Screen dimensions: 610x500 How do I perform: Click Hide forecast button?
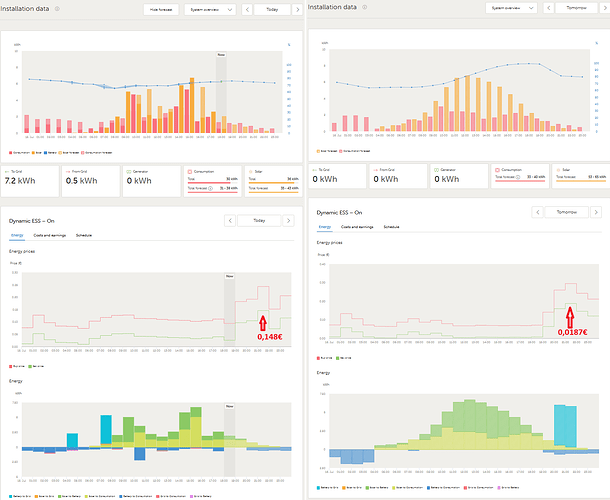tap(161, 9)
